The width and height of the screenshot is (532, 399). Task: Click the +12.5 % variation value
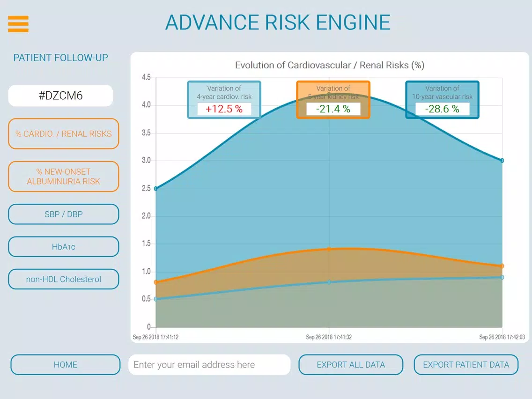coord(224,109)
